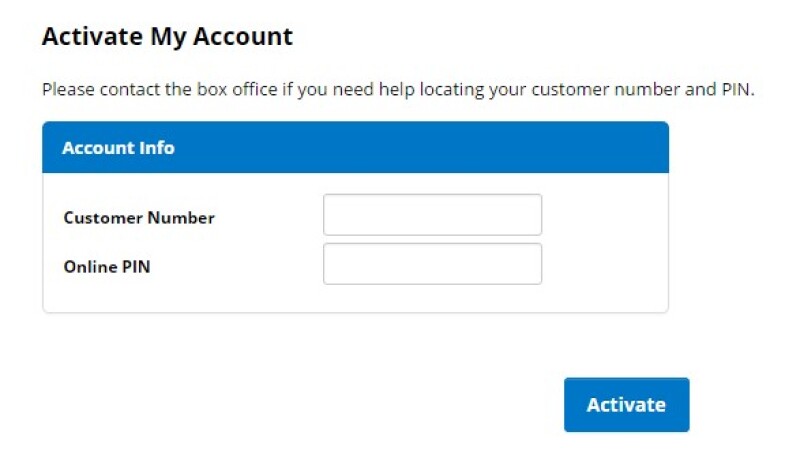This screenshot has height=473, width=800.
Task: Submit the form with Activate
Action: pos(626,405)
